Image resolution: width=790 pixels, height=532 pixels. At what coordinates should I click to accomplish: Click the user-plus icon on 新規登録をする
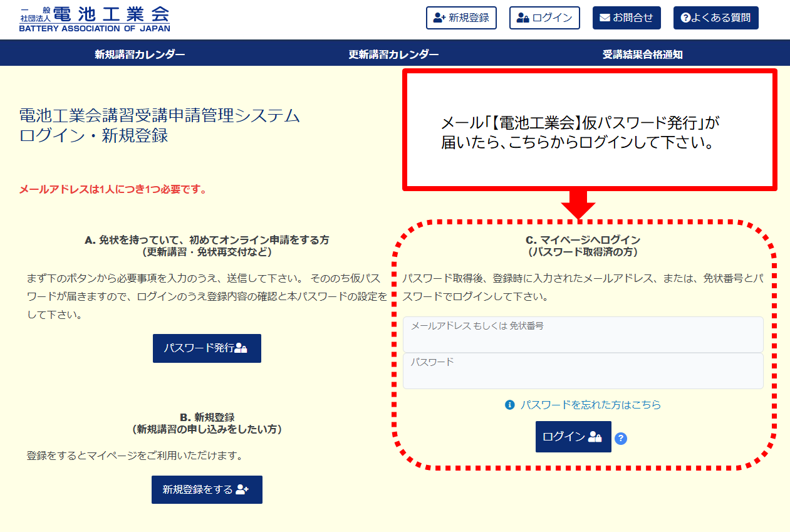242,490
